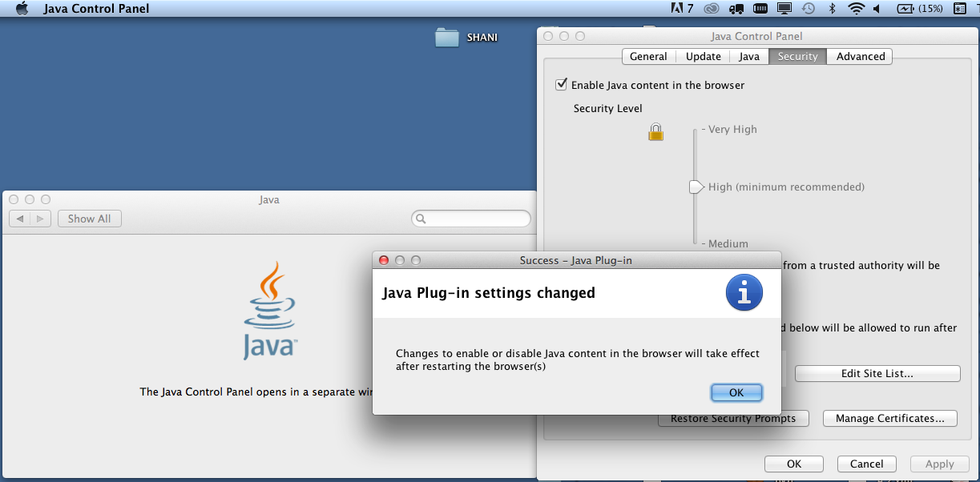The image size is (980, 482).
Task: Switch to the General tab
Action: [648, 56]
